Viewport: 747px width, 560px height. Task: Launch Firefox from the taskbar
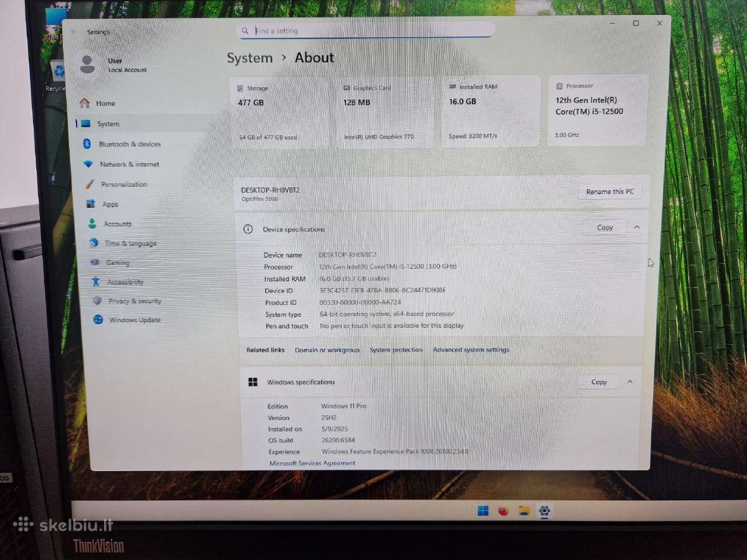[503, 511]
